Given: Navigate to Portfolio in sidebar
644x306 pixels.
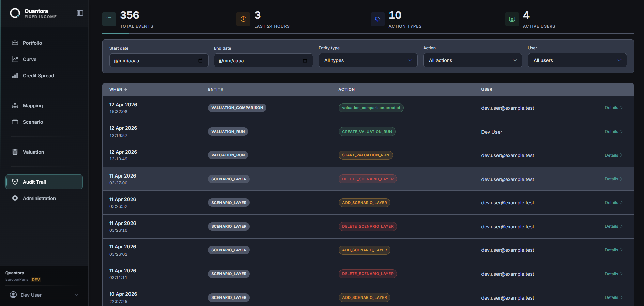Looking at the screenshot, I should pos(32,43).
